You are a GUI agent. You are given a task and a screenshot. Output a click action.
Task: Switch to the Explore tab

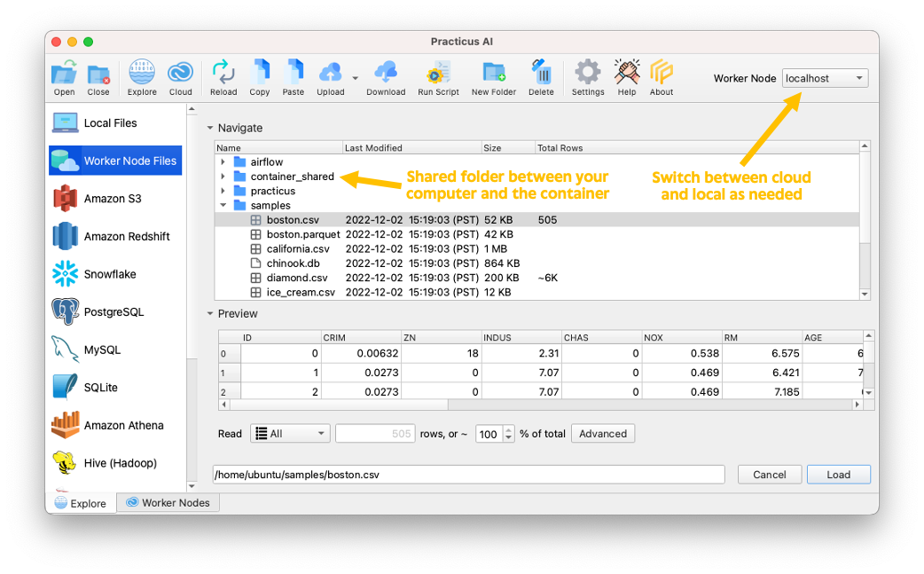click(x=81, y=503)
